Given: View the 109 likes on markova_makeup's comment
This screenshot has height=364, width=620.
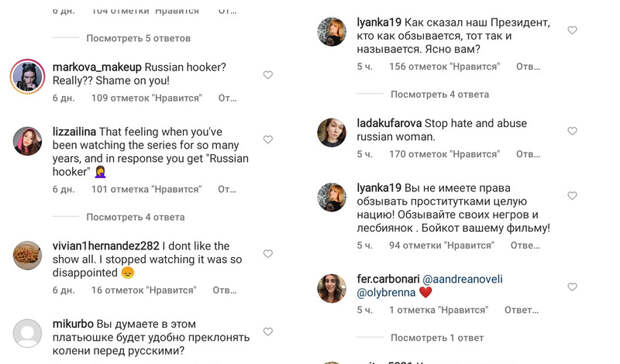Looking at the screenshot, I should click(x=147, y=98).
